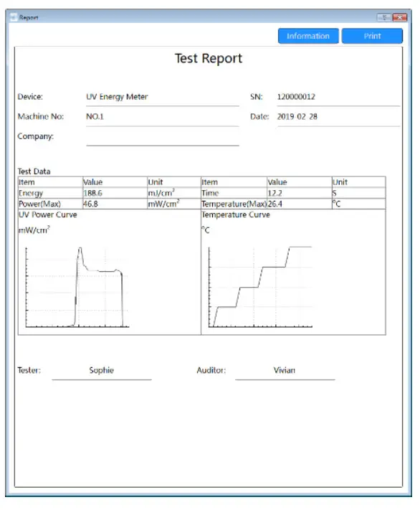Click the 'Test Data' label
This screenshot has width=420, height=510.
click(34, 171)
